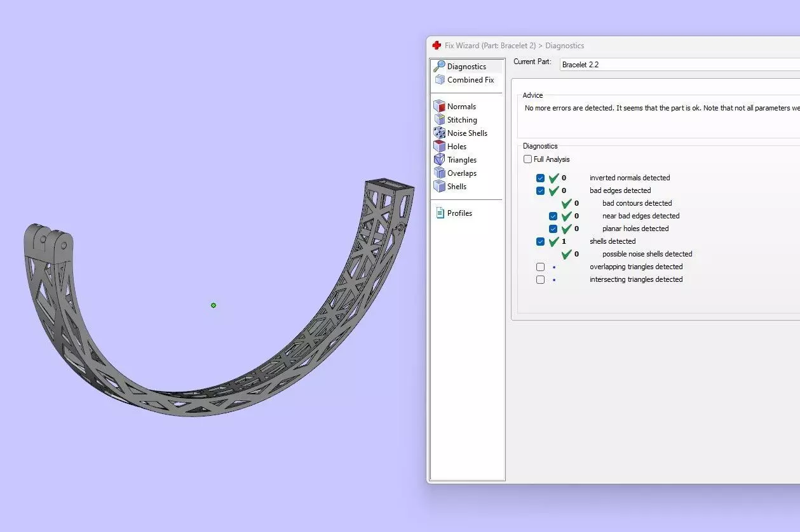This screenshot has width=800, height=532.
Task: Go to the Holes fix page
Action: coord(457,147)
